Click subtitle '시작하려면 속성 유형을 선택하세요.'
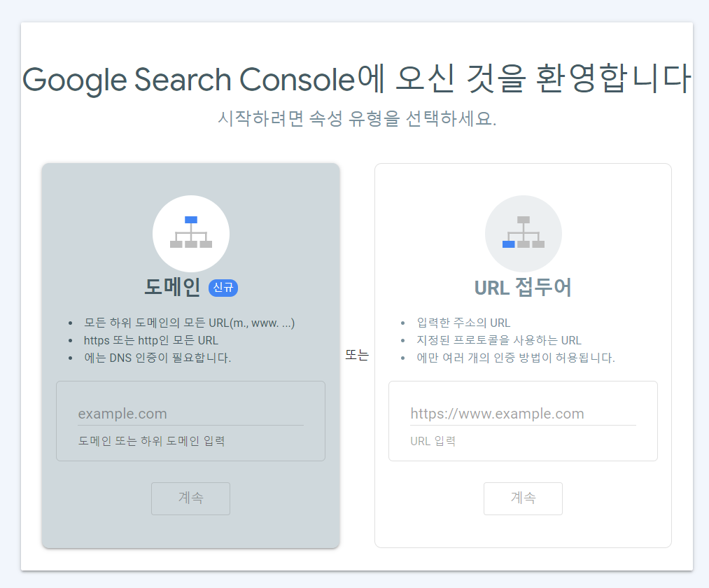The width and height of the screenshot is (709, 588). tap(357, 118)
